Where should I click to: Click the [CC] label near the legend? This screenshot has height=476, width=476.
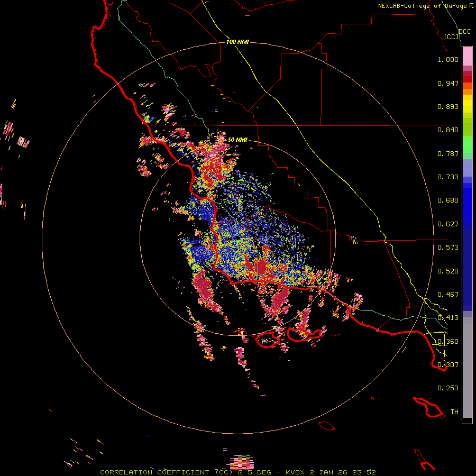(452, 36)
